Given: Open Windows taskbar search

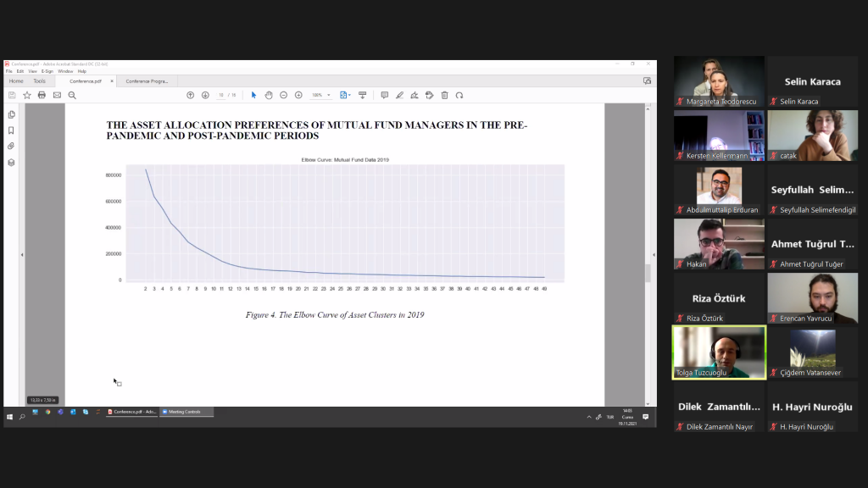Looking at the screenshot, I should (x=22, y=417).
